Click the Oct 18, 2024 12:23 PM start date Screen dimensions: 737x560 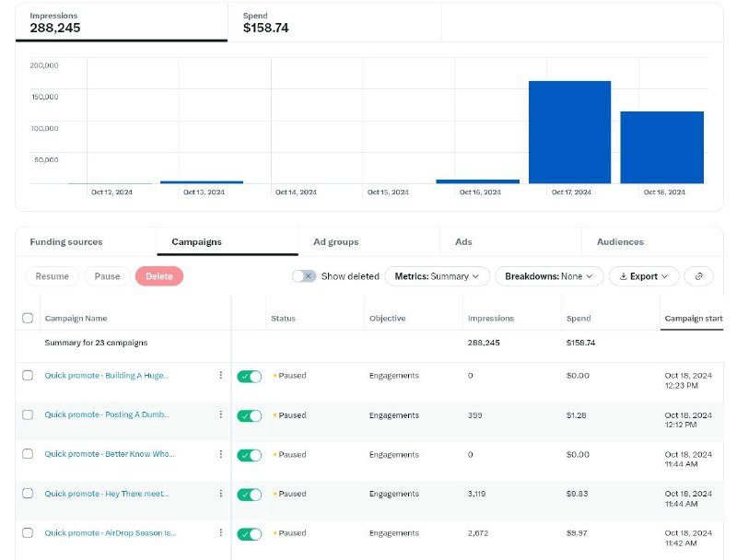tap(688, 380)
